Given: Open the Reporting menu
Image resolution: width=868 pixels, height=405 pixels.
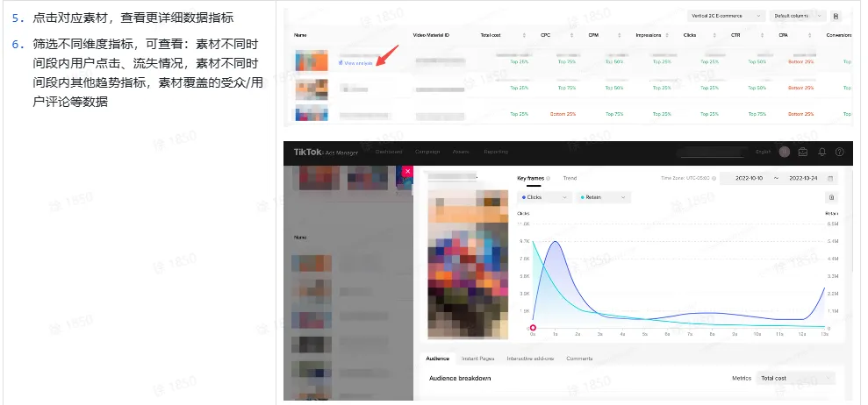Looking at the screenshot, I should (x=496, y=152).
